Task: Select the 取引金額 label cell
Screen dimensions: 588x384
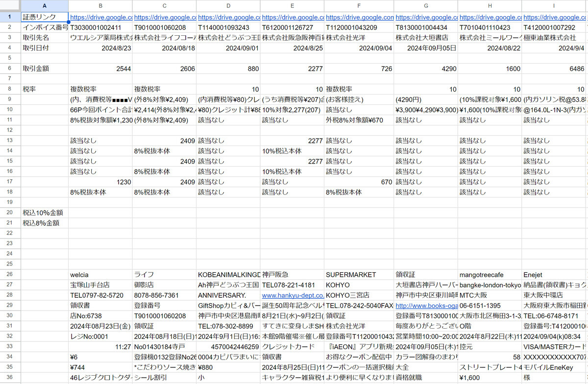Action: coord(45,69)
